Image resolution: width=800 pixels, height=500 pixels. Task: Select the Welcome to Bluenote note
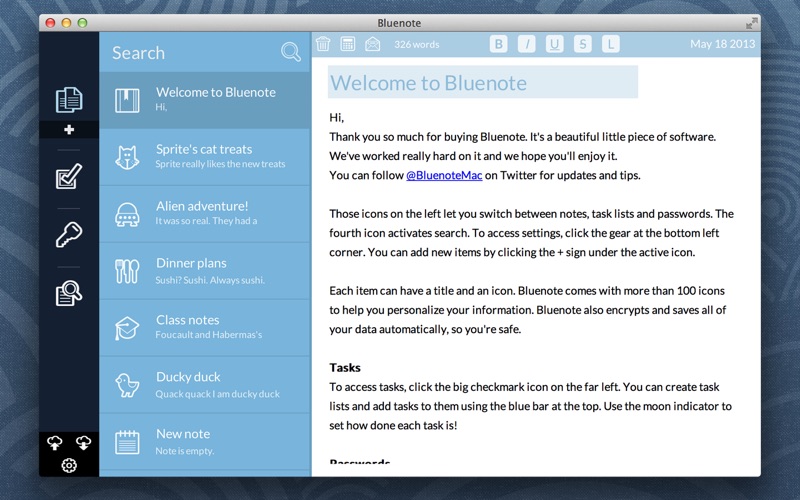coord(205,100)
